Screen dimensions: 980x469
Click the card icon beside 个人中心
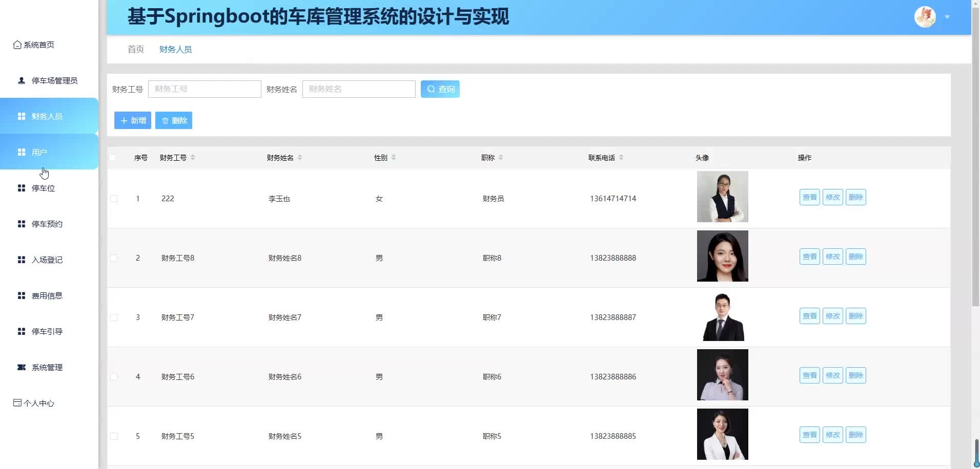(17, 403)
